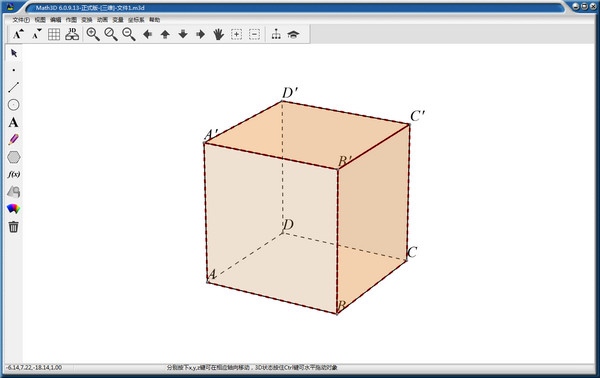Select the pencil drawing tool
This screenshot has width=600, height=378.
point(13,140)
